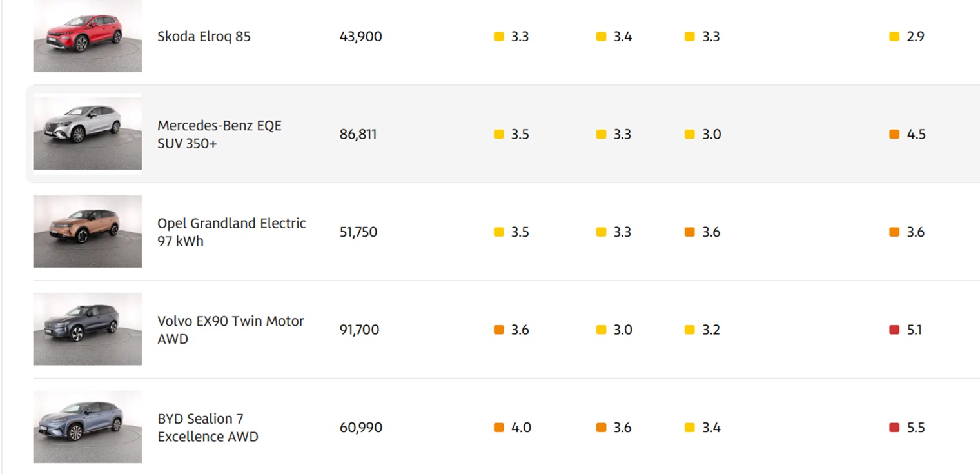Viewport: 980px width, 474px height.
Task: Click the Opel Grandland price 51,750
Action: [358, 232]
